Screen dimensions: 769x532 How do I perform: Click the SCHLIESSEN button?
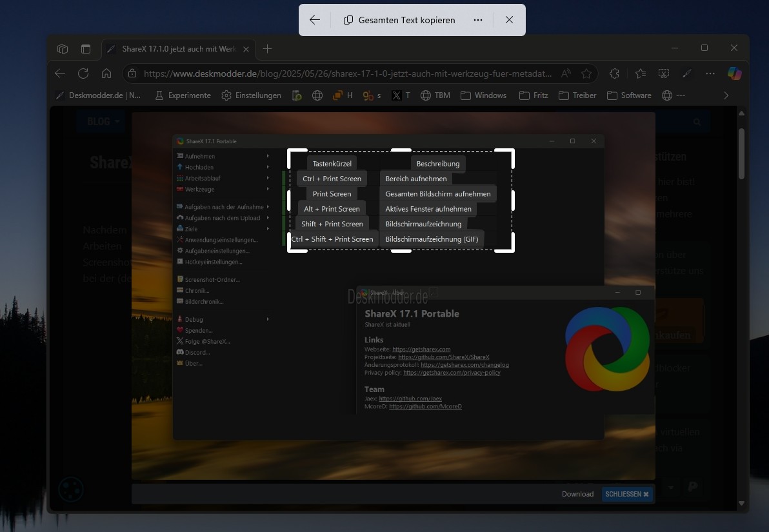coord(627,494)
